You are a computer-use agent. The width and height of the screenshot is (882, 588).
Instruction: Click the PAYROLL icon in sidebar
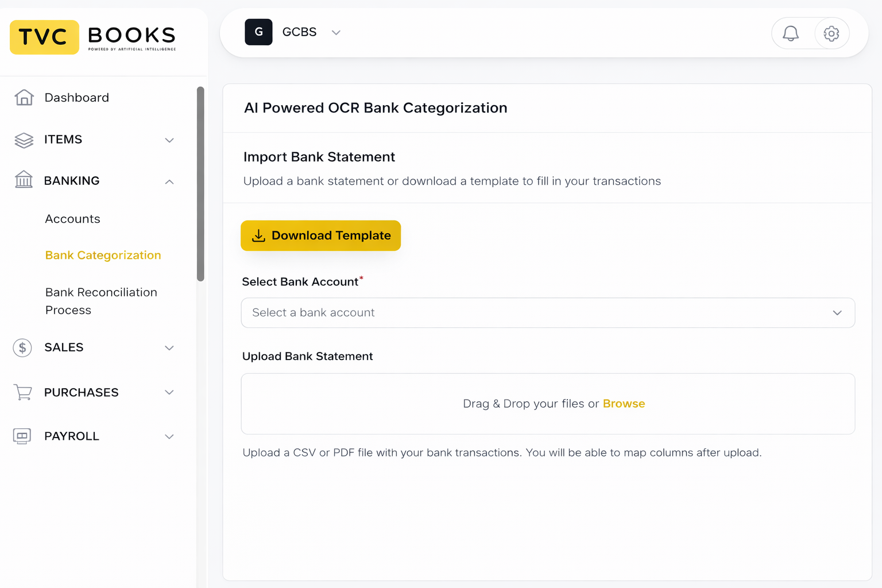22,436
